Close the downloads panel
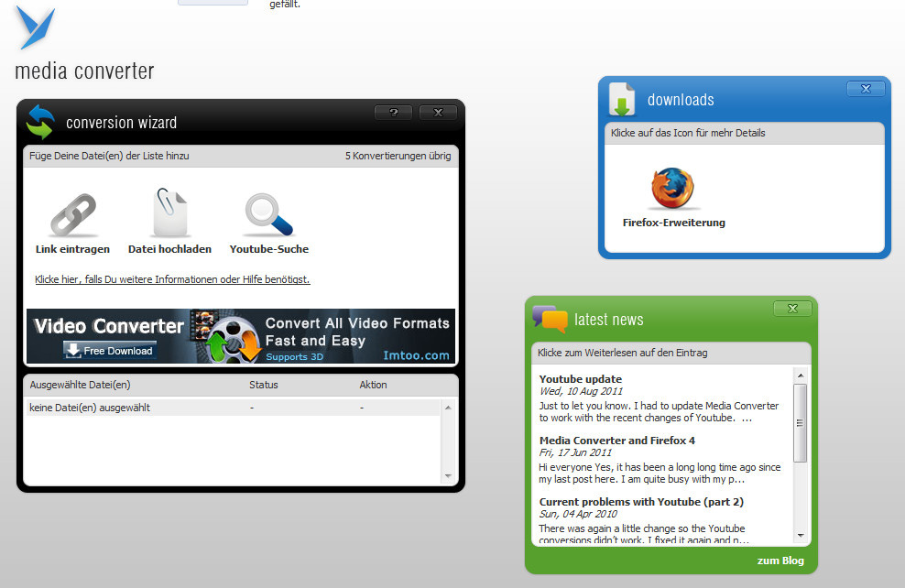 click(866, 89)
